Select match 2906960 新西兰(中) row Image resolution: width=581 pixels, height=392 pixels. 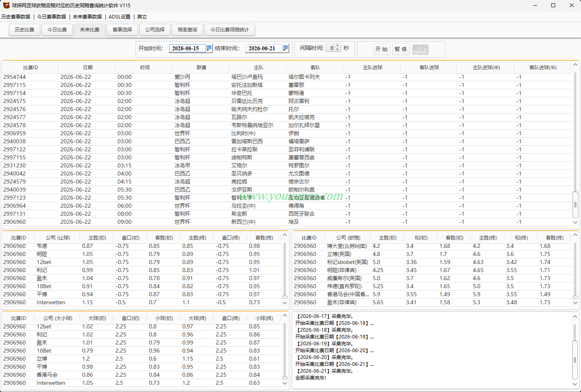click(286, 222)
